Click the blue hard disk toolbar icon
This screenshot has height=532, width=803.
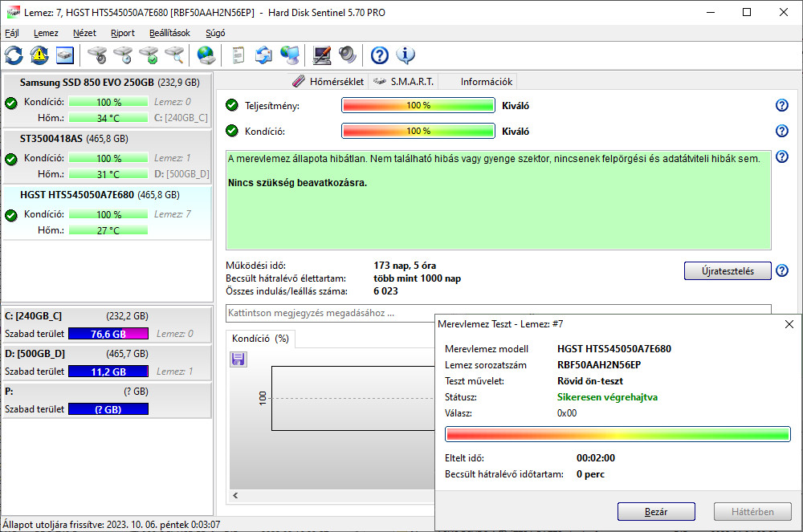click(x=65, y=55)
